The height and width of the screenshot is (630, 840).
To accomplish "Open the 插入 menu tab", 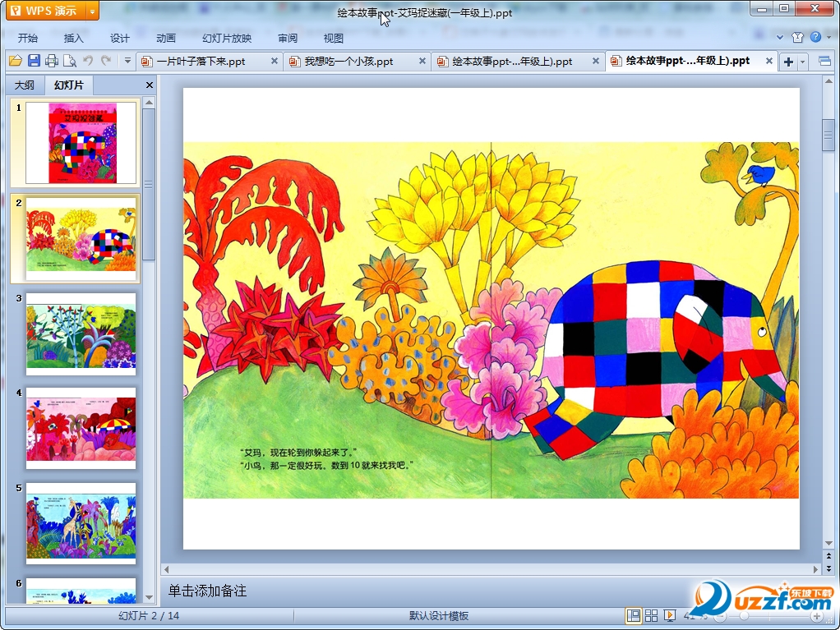I will (74, 38).
